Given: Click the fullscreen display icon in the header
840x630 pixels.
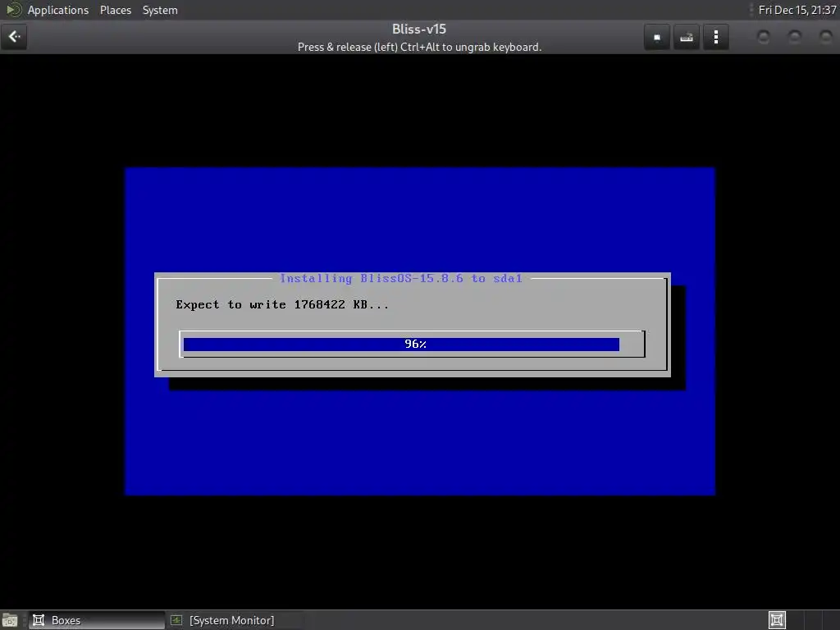Looking at the screenshot, I should pos(657,37).
